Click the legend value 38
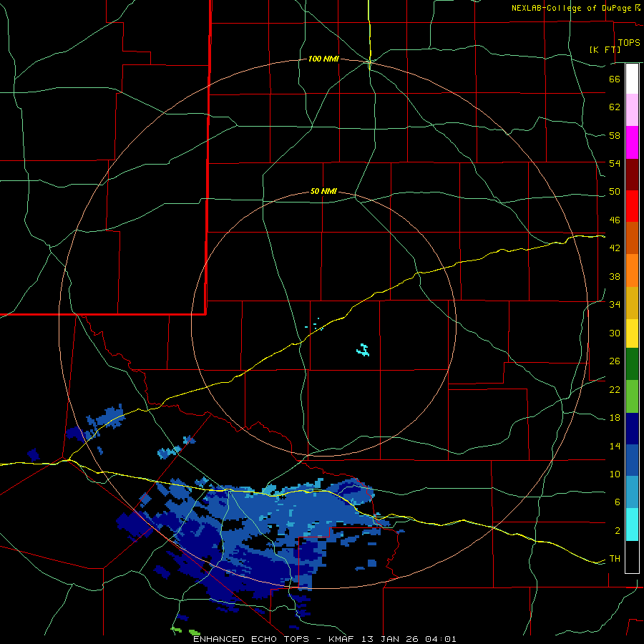 point(615,276)
